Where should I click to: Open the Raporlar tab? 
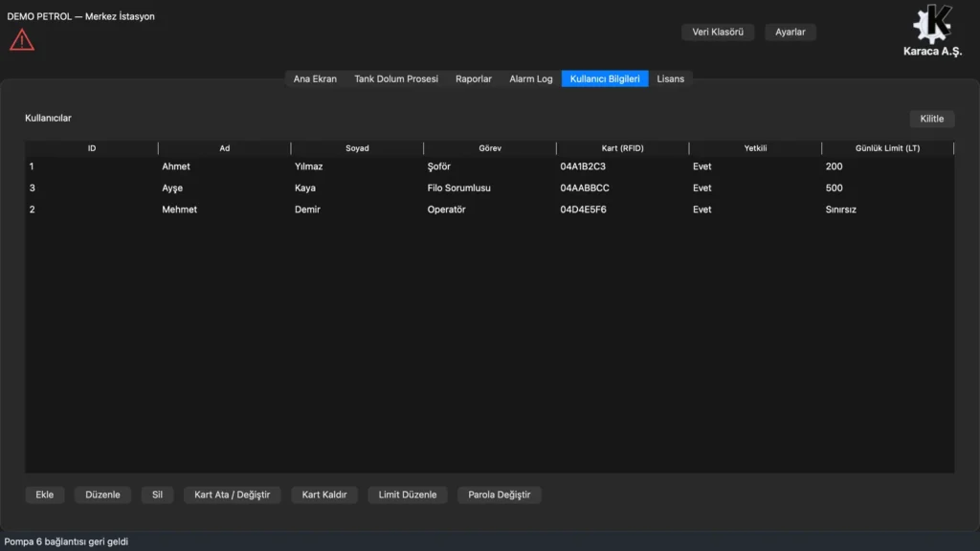click(473, 78)
